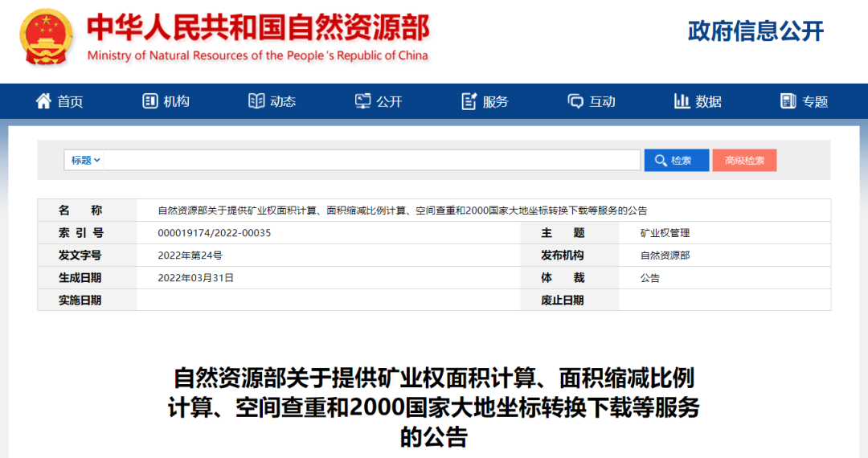This screenshot has width=868, height=458.
Task: Click the index number 000019174/2022-00035
Action: tap(215, 233)
